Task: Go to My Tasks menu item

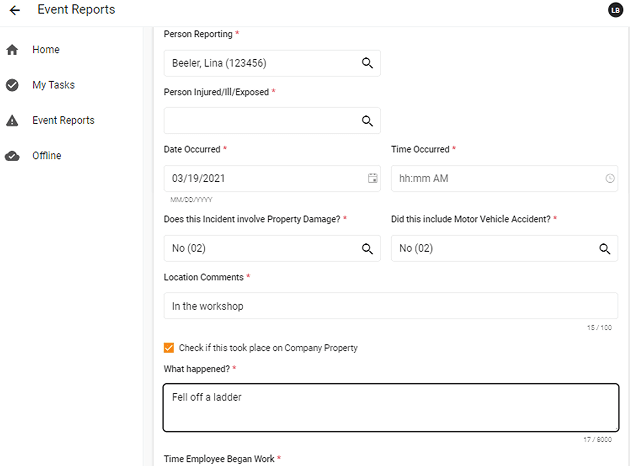Action: (53, 85)
